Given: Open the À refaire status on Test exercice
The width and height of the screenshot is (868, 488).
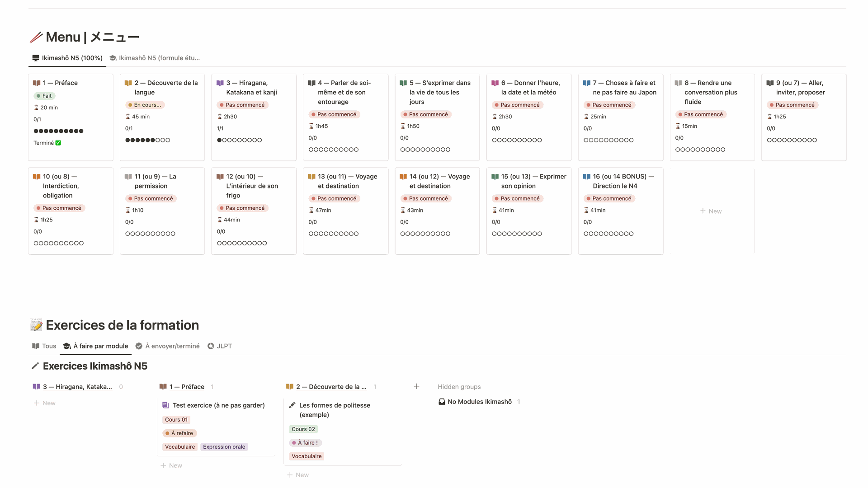Looking at the screenshot, I should coord(179,433).
